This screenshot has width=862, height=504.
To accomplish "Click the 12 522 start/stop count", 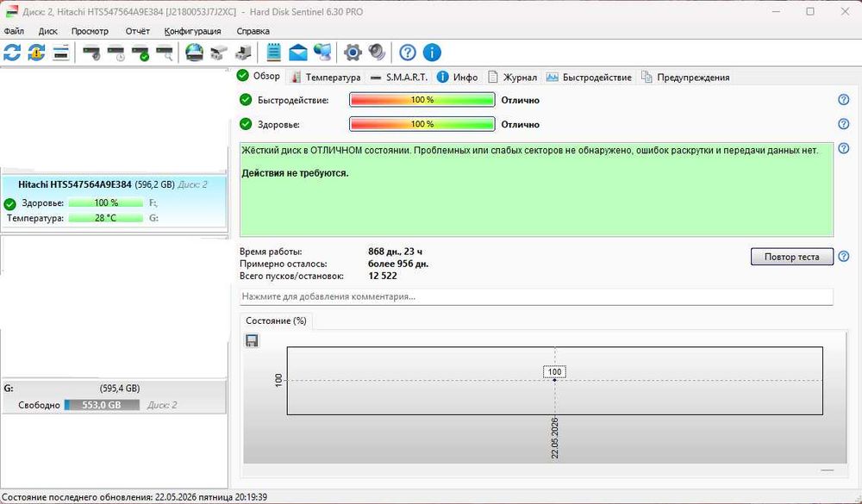I will click(383, 276).
